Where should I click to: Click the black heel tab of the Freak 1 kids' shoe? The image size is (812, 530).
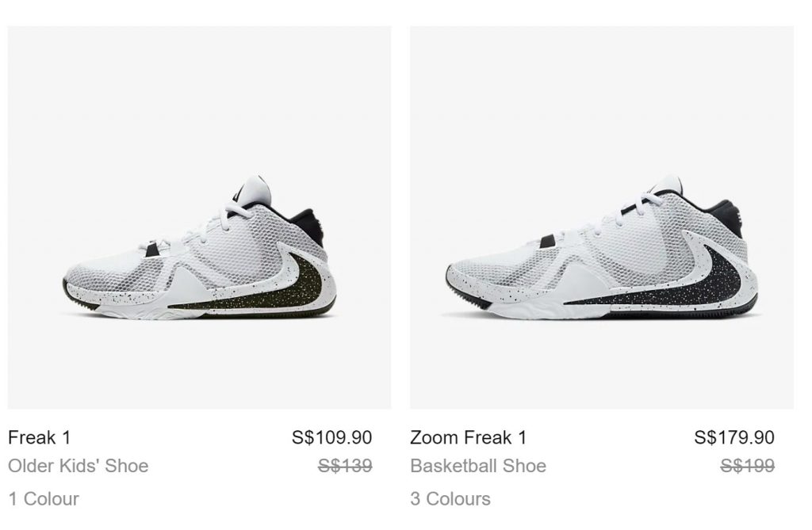tap(309, 220)
